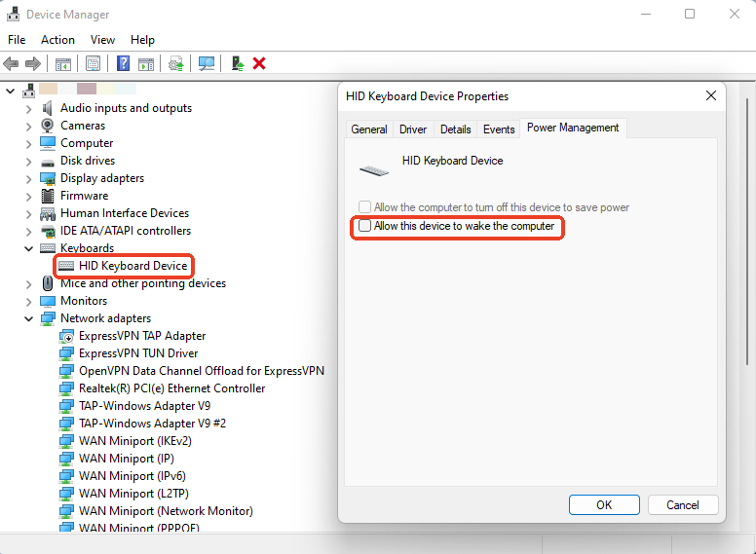Select the Cameras webcam icon
This screenshot has height=554, width=756.
point(47,126)
